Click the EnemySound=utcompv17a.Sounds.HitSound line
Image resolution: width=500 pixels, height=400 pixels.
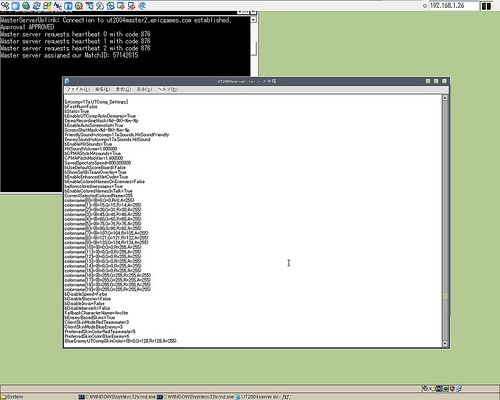[x=107, y=139]
